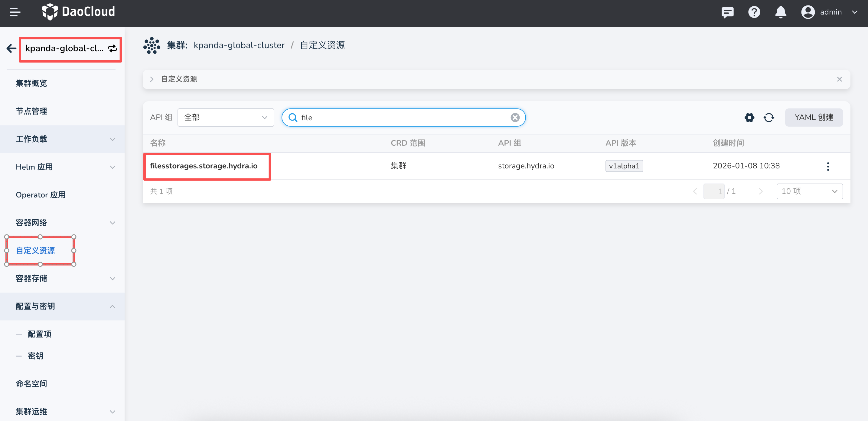
Task: Click the YAML 创建 button
Action: click(814, 118)
